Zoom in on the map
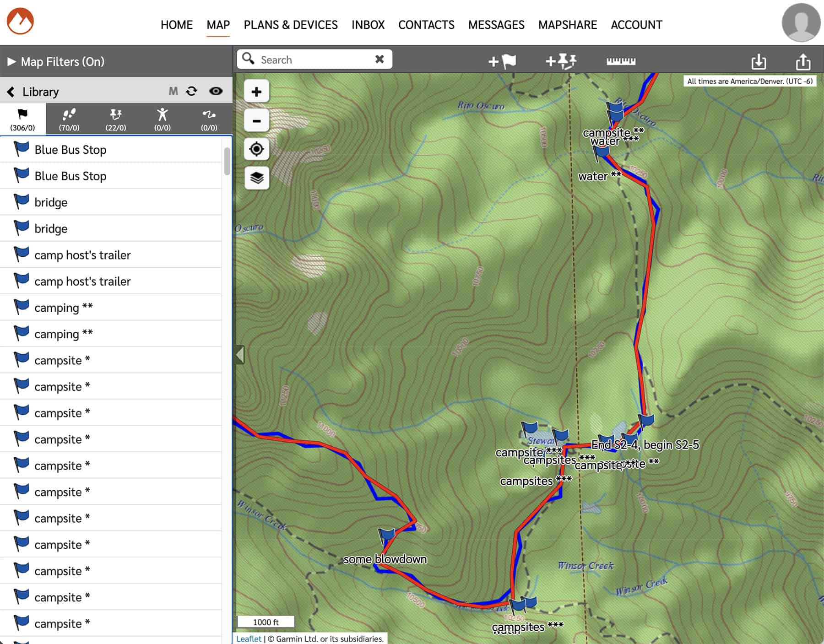This screenshot has height=644, width=824. 256,92
